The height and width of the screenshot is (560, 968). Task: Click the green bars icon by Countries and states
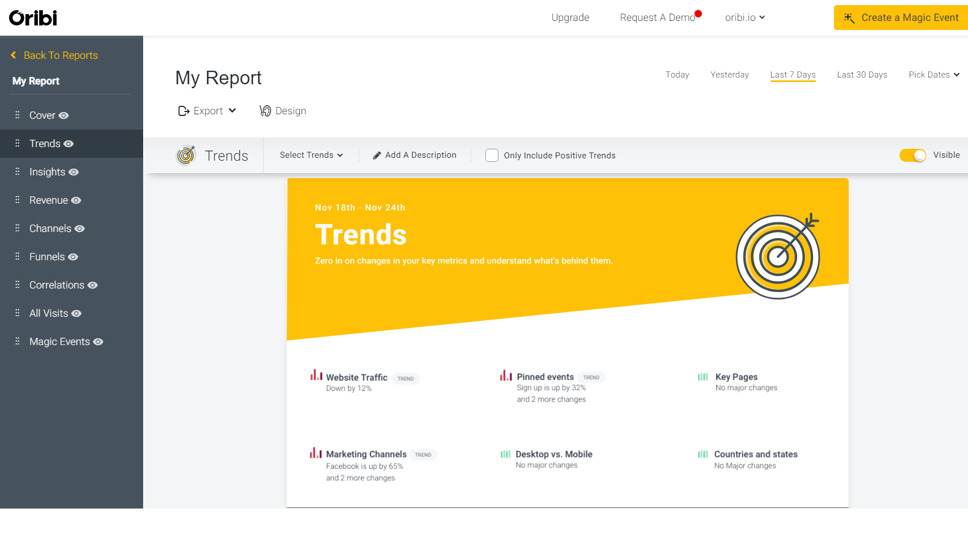[x=703, y=454]
